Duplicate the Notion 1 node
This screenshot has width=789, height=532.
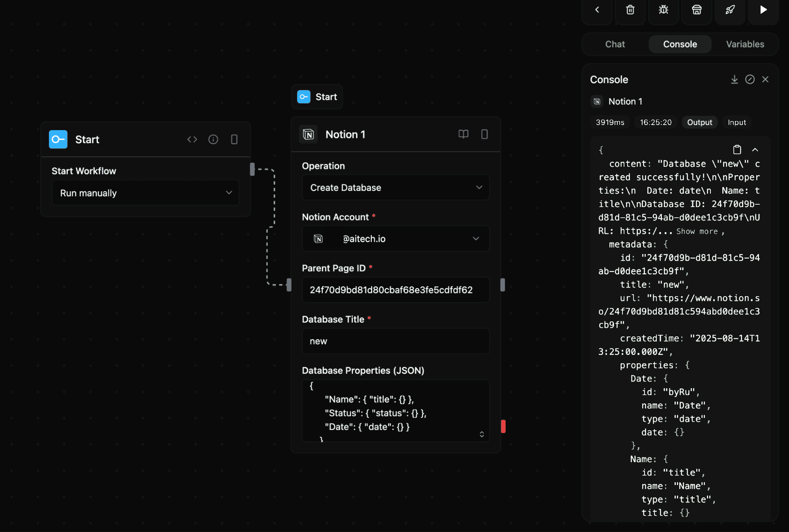[485, 134]
